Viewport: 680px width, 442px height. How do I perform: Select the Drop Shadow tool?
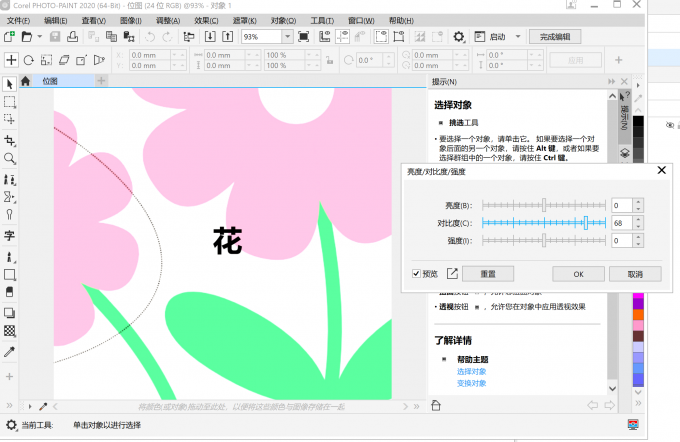[x=10, y=313]
